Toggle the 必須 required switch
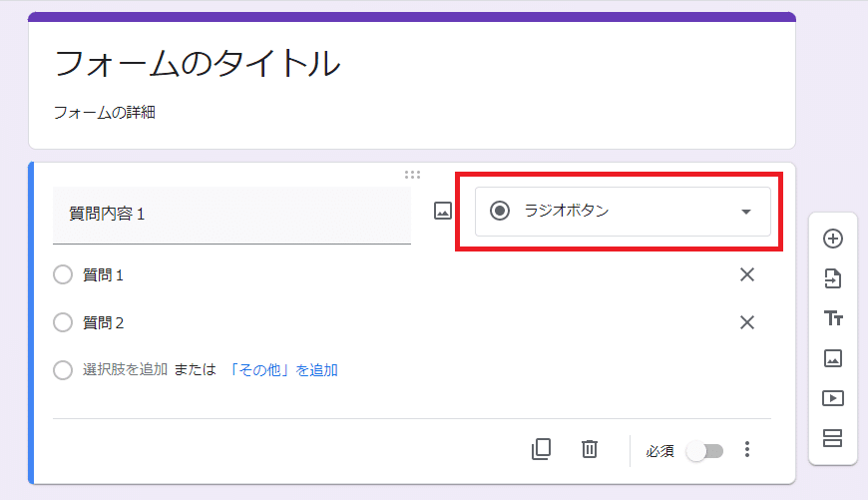Screen dimensions: 868x500 coord(704,451)
